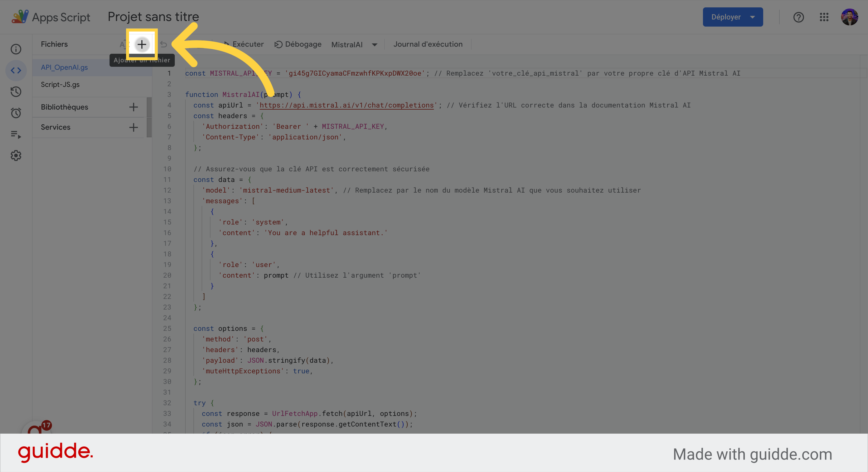The height and width of the screenshot is (472, 868).
Task: Open Triggers alarm clock icon
Action: click(x=16, y=113)
